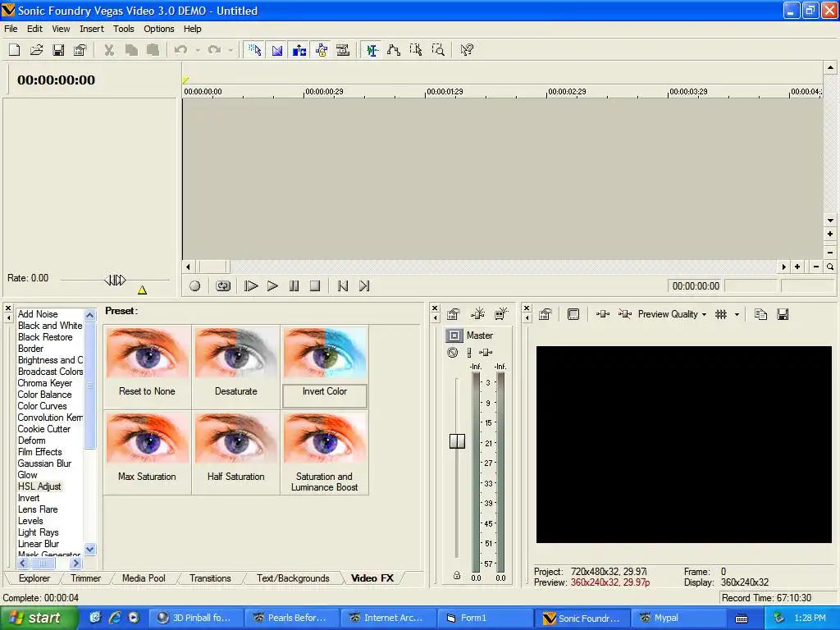Toggle Auto Ripple toolbar button
840x630 pixels.
coord(299,50)
